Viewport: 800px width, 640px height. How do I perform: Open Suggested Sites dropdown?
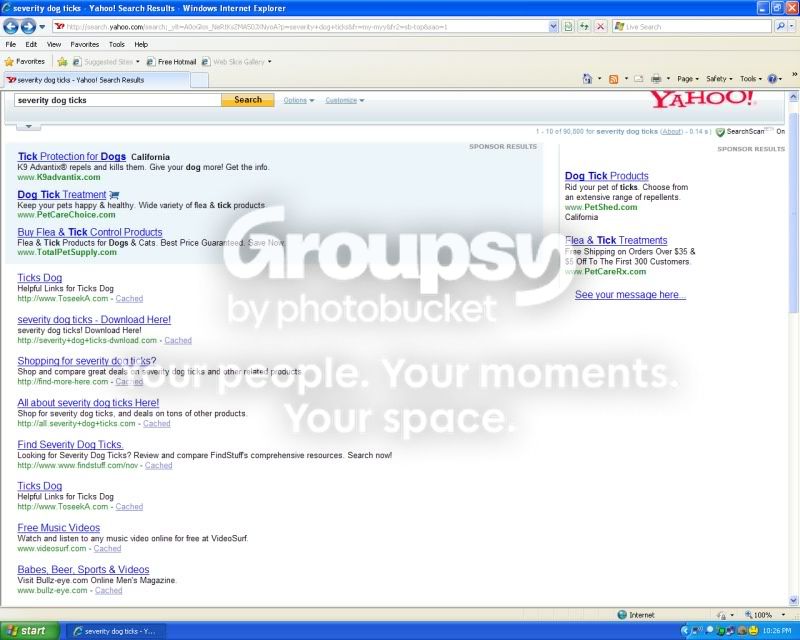pos(107,62)
